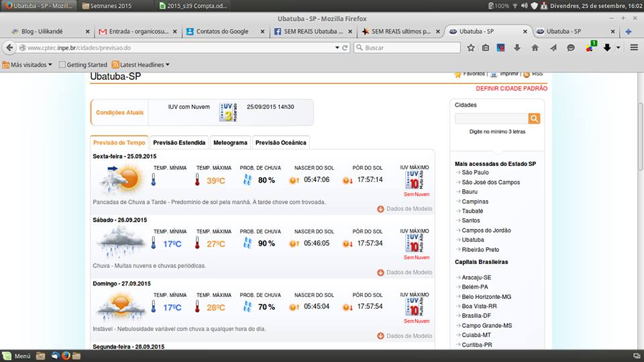Open the chat bubble toolbar icon
Image resolution: width=644 pixels, height=362 pixels.
571,48
